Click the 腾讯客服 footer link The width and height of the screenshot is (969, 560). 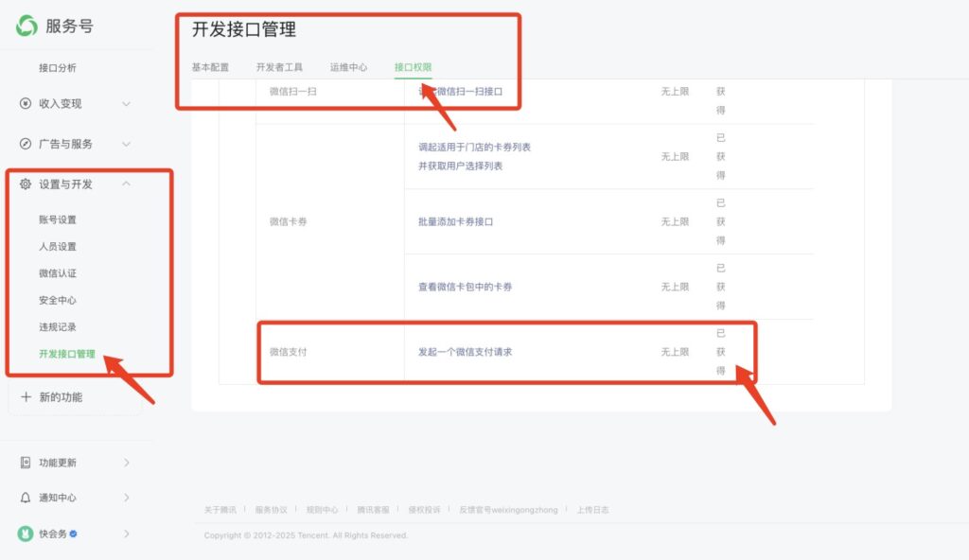[373, 510]
